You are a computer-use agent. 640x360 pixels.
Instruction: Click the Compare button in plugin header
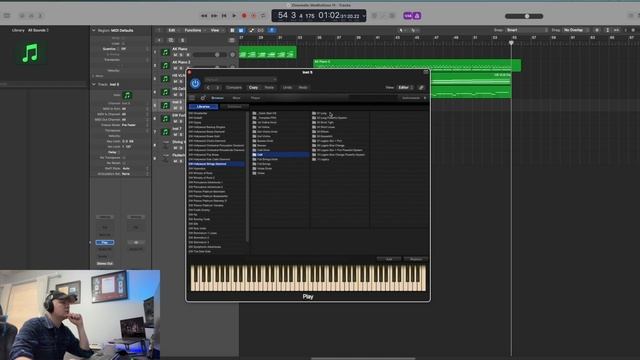[234, 87]
